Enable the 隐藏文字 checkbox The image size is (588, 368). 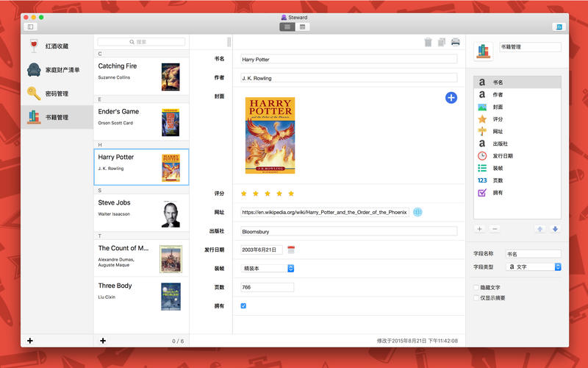tap(476, 288)
